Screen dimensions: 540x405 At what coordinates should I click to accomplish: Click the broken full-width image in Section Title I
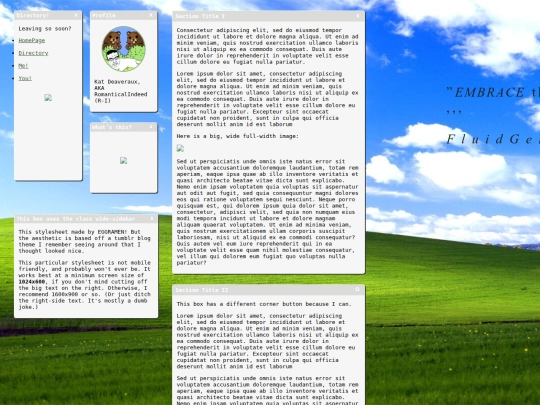180,148
